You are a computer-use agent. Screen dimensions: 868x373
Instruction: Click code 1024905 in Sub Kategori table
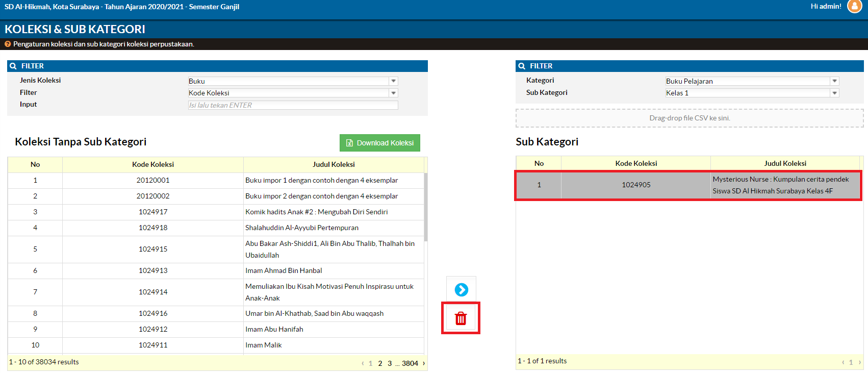click(x=636, y=185)
